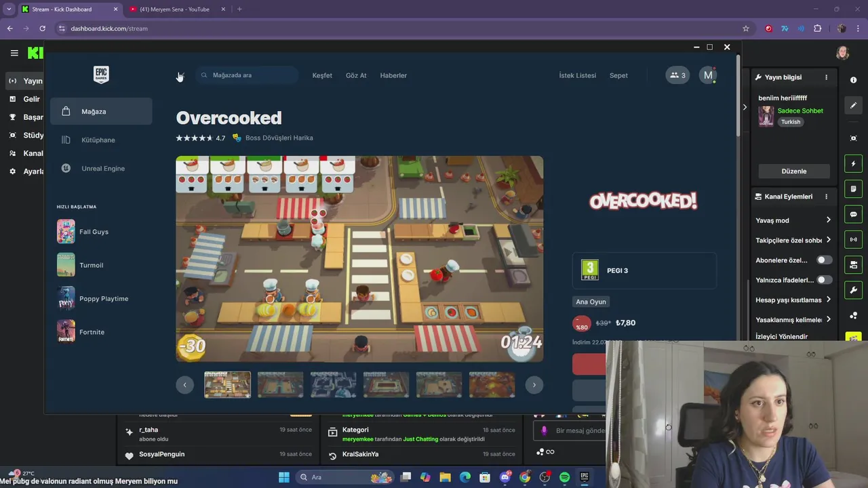Click the PEGI 3 rating box

pyautogui.click(x=644, y=270)
